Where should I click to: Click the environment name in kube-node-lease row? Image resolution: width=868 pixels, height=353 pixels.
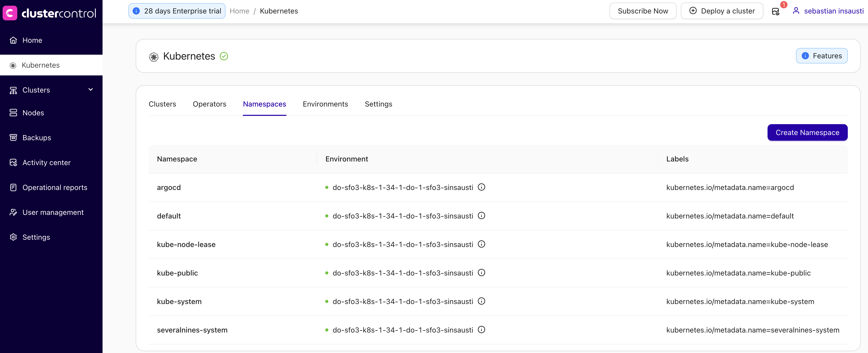(x=403, y=245)
